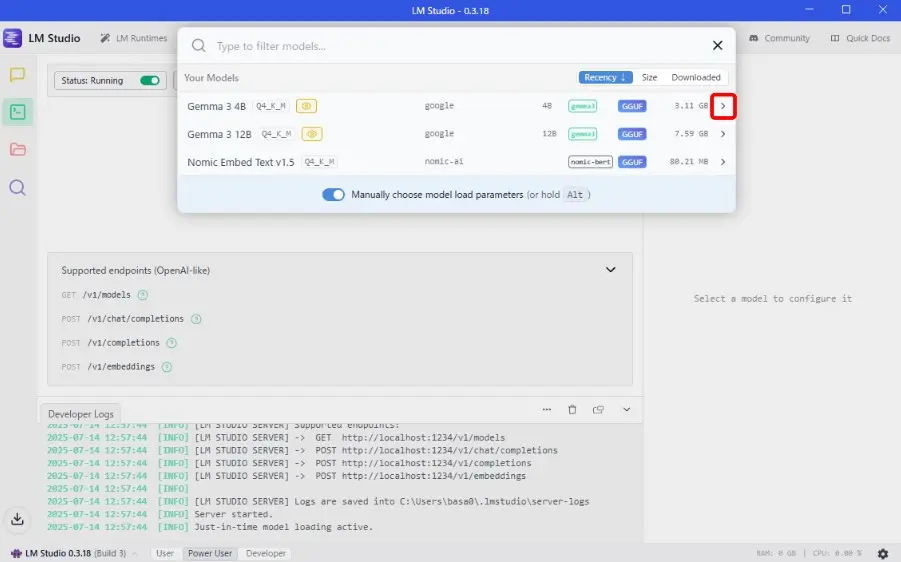Click the CPU usage status indicator
Screen dimensions: 901x562
(x=837, y=553)
